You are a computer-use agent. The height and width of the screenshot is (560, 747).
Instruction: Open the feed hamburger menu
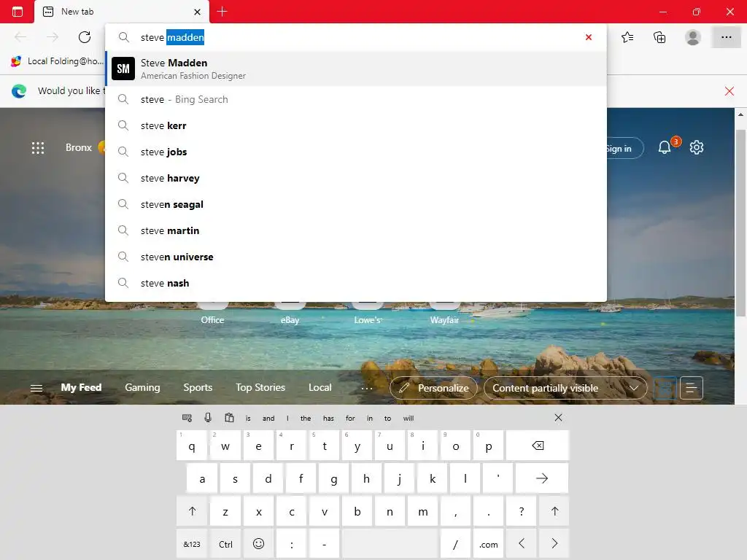pos(36,388)
